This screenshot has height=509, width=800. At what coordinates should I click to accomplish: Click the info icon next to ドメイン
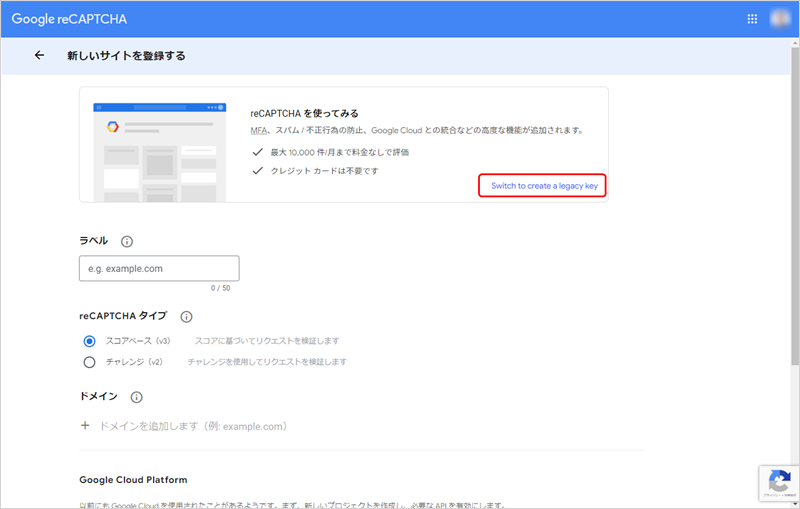136,397
